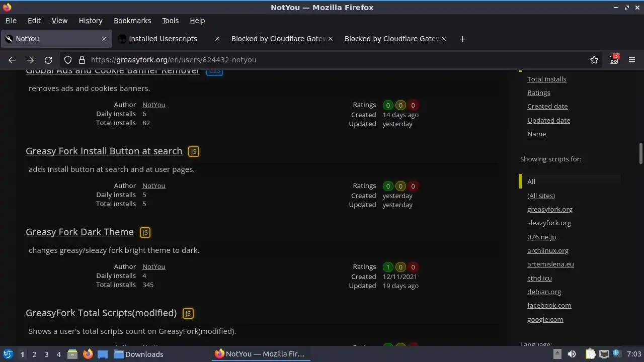The width and height of the screenshot is (644, 362).
Task: Open the tracking protection shield icon
Action: click(68, 60)
